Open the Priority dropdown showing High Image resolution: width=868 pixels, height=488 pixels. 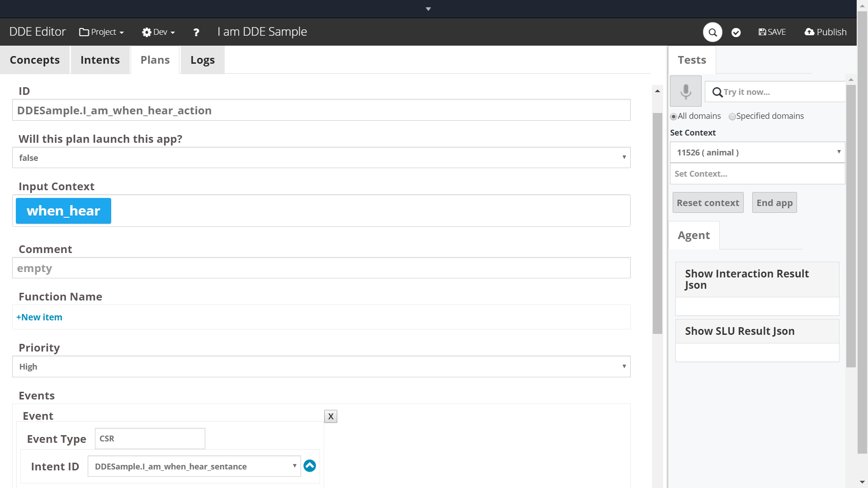[321, 366]
